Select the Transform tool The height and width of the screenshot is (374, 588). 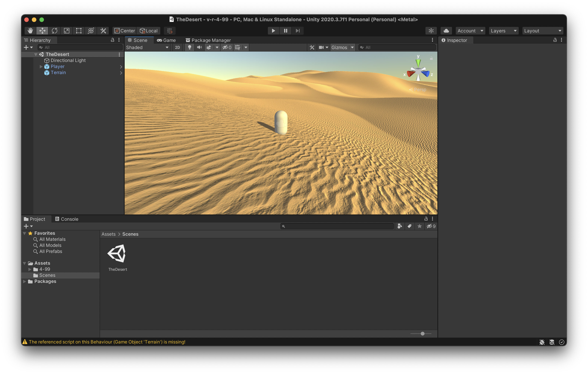(x=91, y=31)
